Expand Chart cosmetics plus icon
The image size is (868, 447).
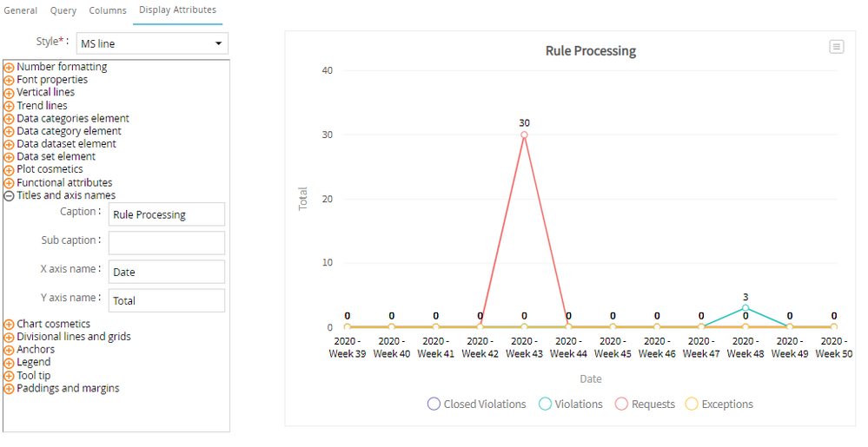(x=10, y=325)
